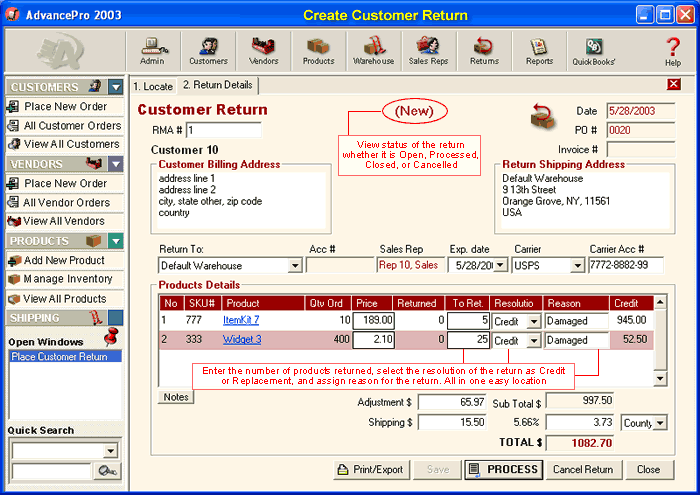The height and width of the screenshot is (495, 700).
Task: Click the Date field
Action: (641, 111)
